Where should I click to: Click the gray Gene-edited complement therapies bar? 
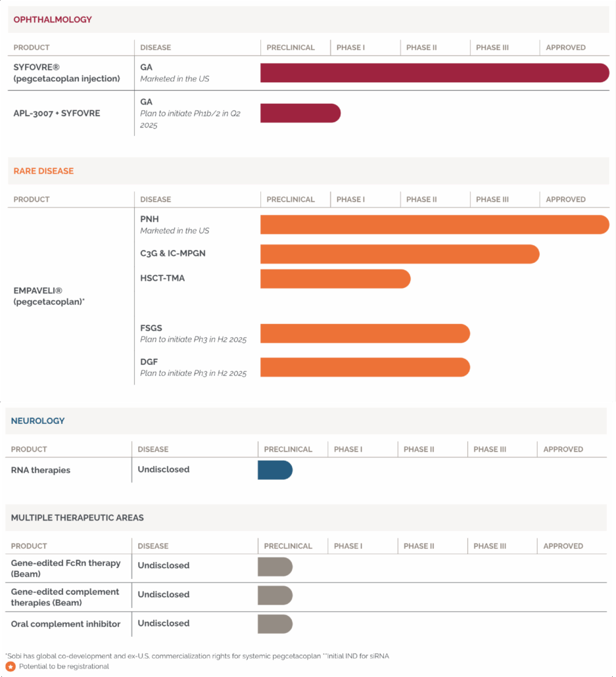coord(275,595)
